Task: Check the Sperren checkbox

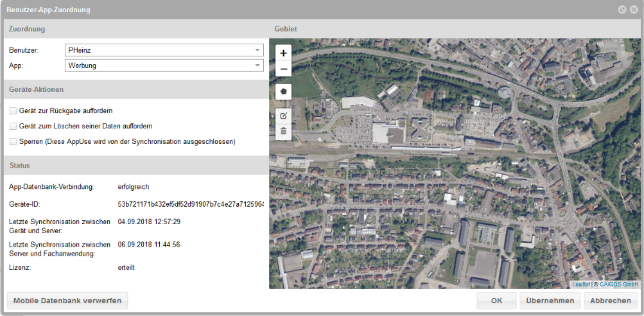Action: tap(13, 142)
